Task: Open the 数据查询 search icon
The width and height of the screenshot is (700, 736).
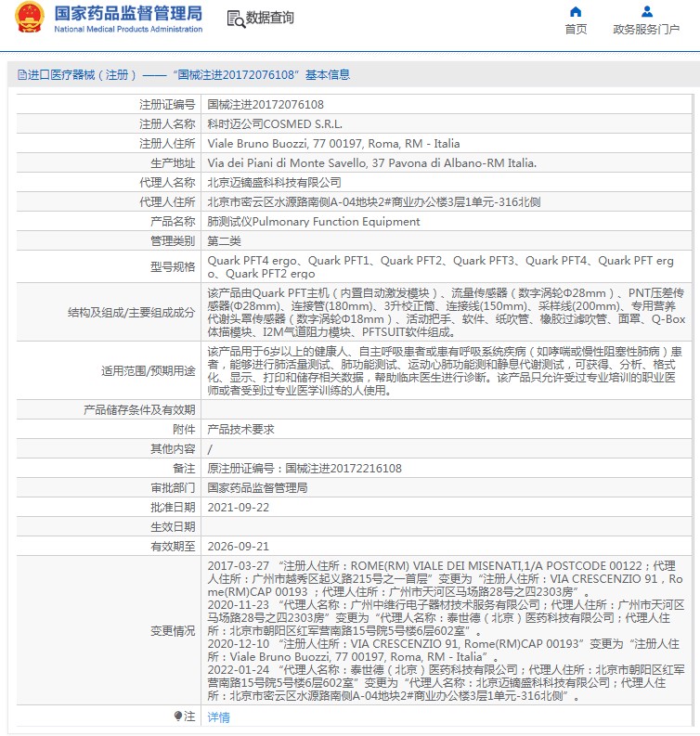Action: click(x=236, y=19)
